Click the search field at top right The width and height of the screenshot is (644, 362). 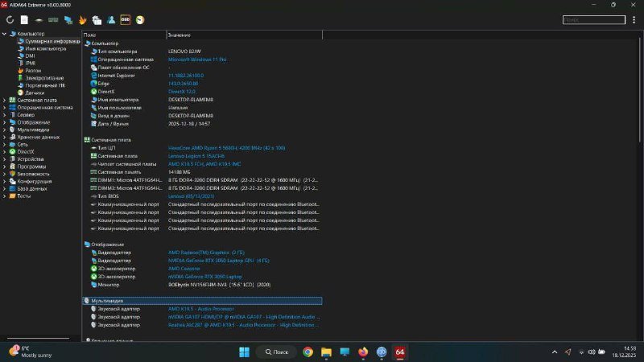(x=594, y=19)
